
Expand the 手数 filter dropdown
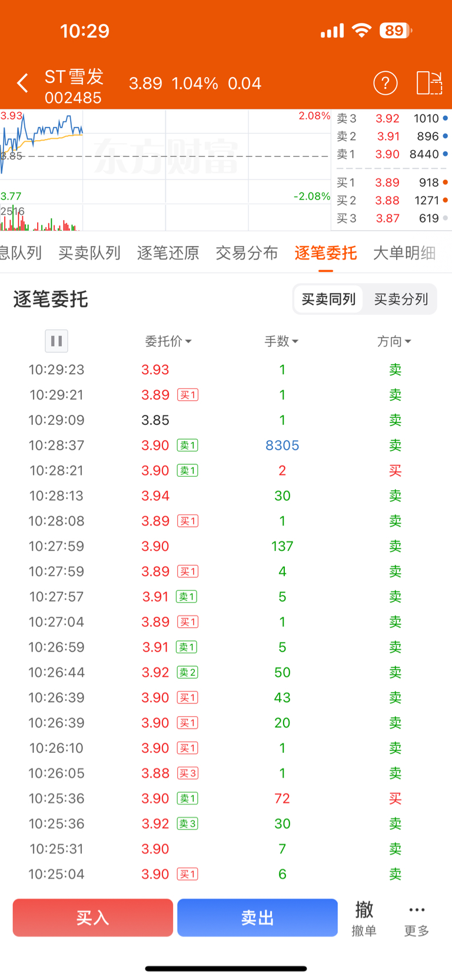point(281,341)
